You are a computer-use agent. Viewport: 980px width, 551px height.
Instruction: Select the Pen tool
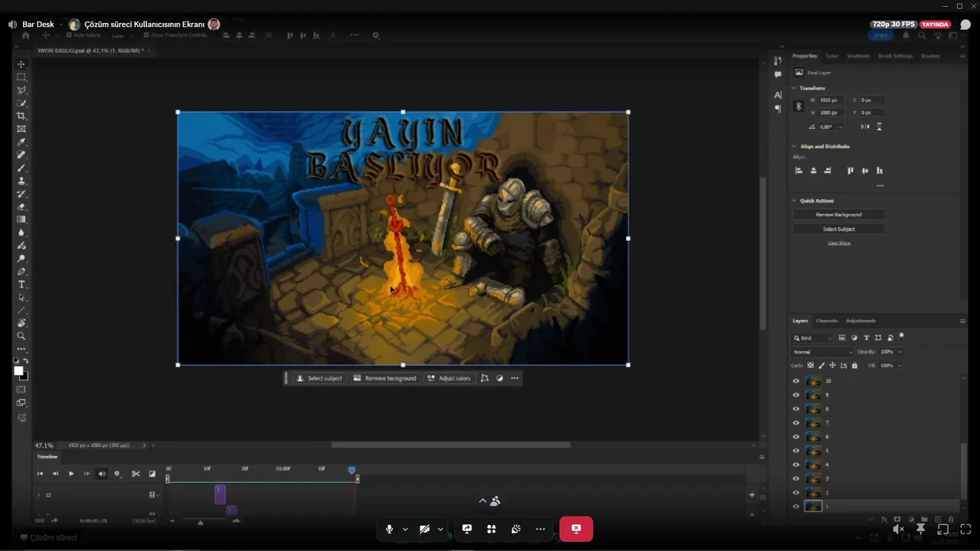point(21,272)
